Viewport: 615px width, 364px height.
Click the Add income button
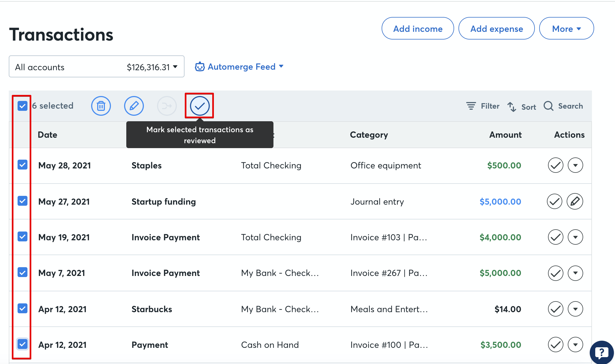(418, 29)
